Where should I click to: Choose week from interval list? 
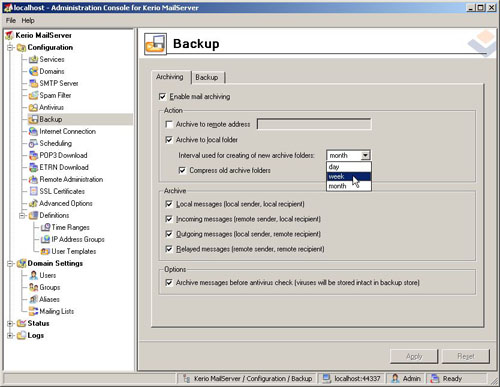[x=349, y=176]
